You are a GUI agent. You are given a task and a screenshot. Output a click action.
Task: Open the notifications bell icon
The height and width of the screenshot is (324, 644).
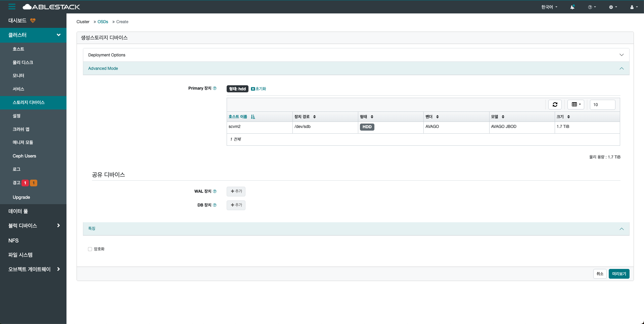click(x=572, y=7)
